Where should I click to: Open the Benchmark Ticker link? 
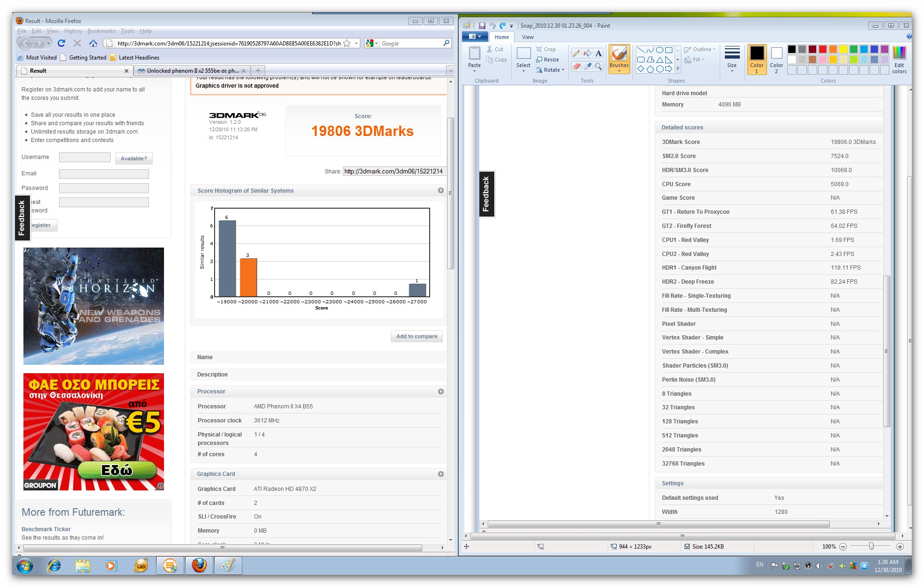[46, 529]
